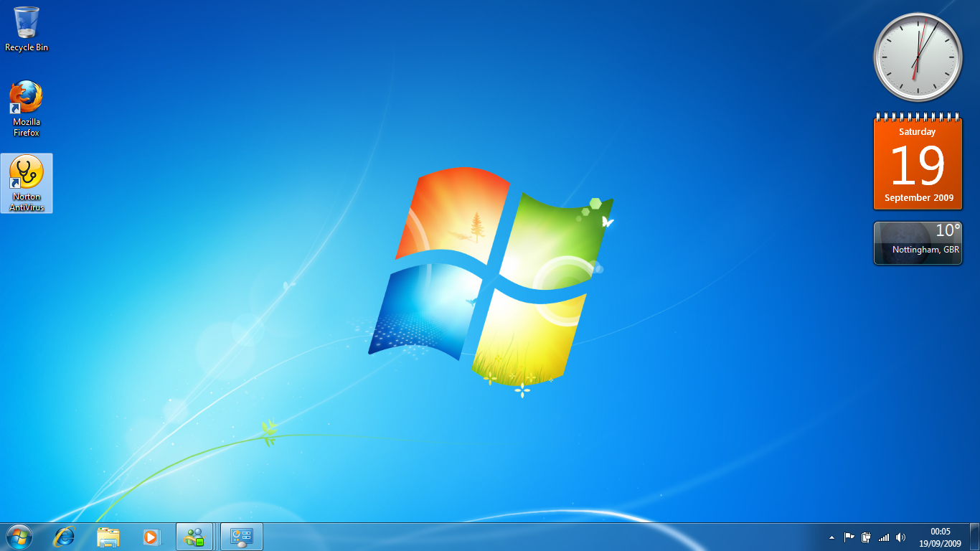Select the Mozilla Firefox shortcut
Screen dimensions: 980x551
(27, 108)
